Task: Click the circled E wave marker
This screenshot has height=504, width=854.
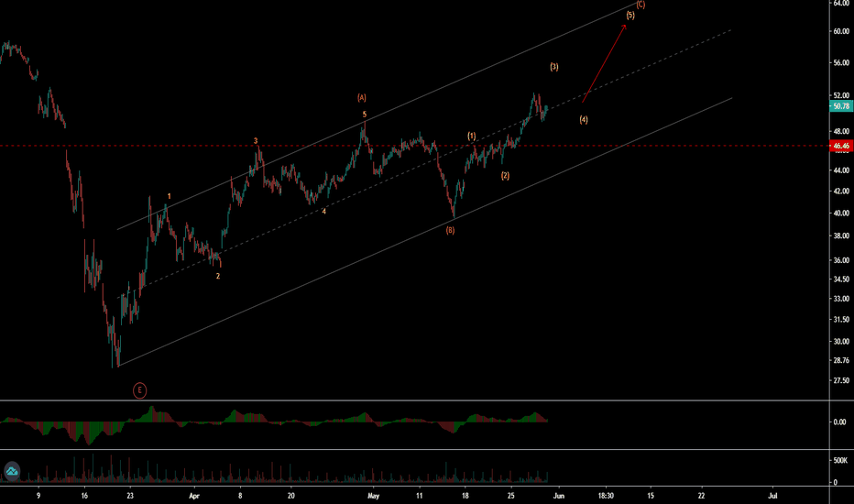Action: (x=139, y=390)
